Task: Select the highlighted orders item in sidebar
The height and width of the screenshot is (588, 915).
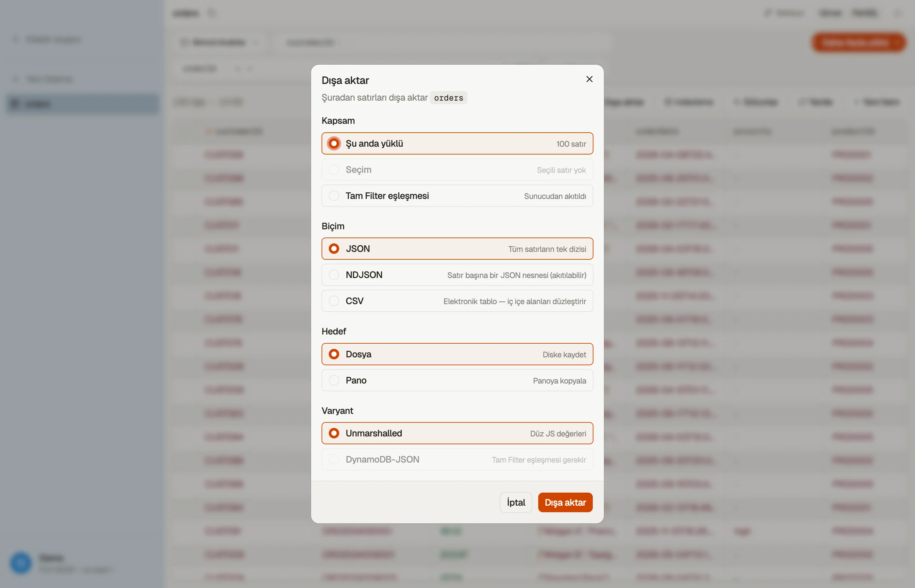Action: click(82, 104)
